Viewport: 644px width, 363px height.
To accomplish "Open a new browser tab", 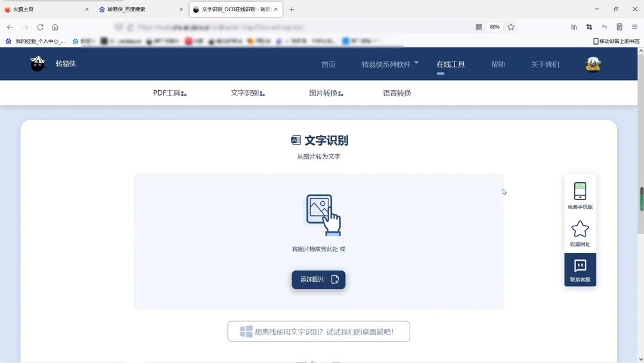I will pos(290,9).
